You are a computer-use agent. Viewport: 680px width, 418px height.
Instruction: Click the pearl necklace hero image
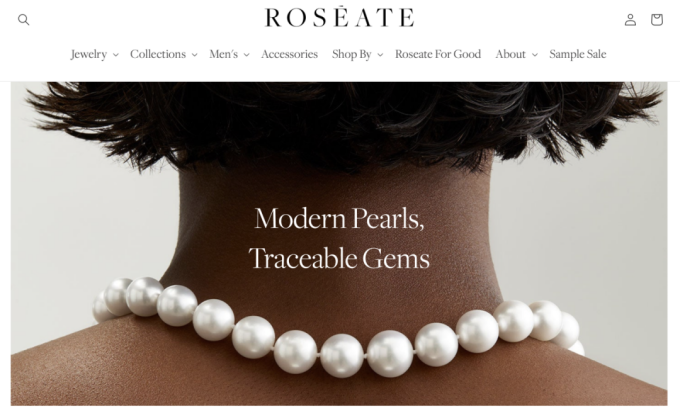[339, 244]
